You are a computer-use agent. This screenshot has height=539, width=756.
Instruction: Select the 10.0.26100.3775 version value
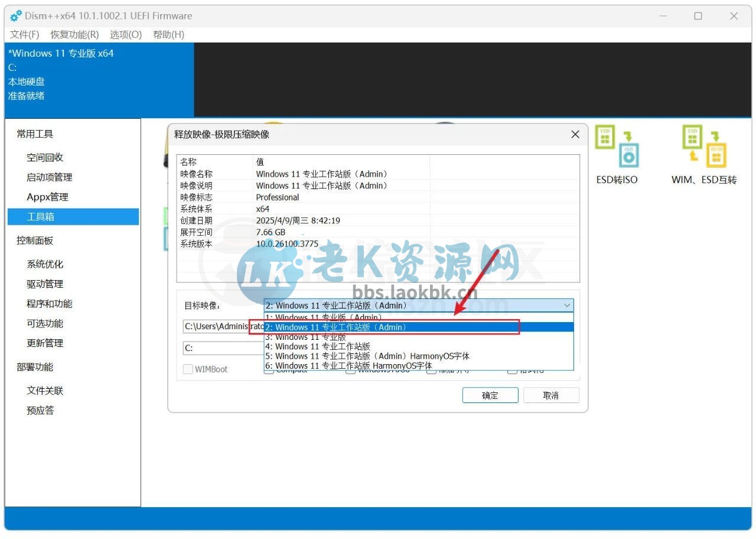pos(287,243)
